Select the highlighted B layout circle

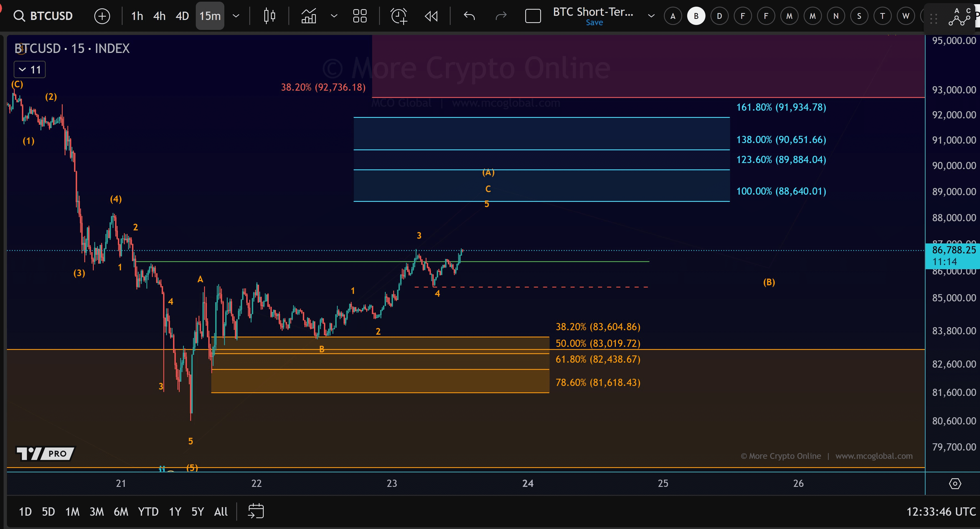tap(696, 16)
